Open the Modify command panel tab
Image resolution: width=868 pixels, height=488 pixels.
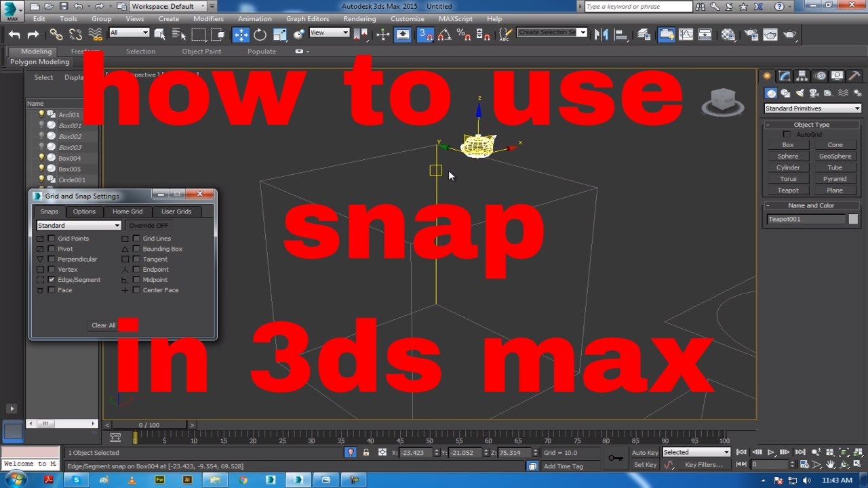pyautogui.click(x=785, y=76)
